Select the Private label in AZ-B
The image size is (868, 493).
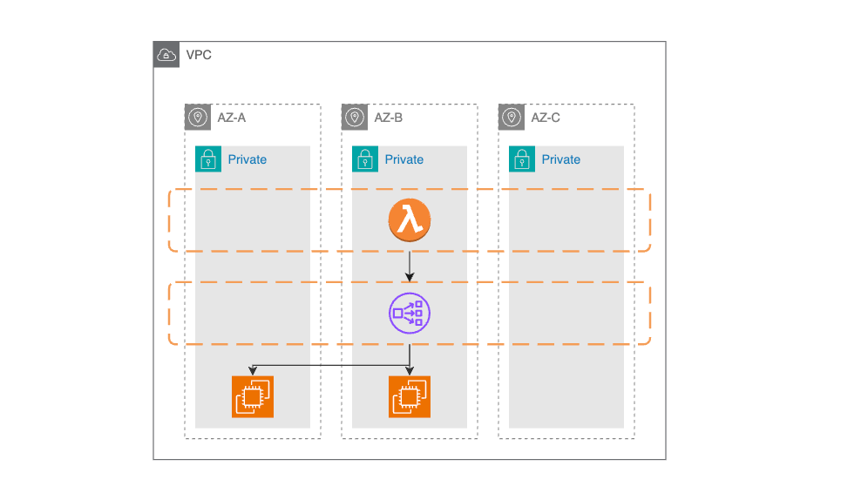coord(404,159)
